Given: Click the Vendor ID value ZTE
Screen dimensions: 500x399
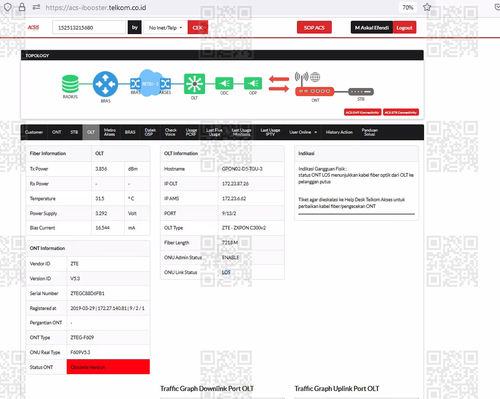Looking at the screenshot, I should click(75, 264).
